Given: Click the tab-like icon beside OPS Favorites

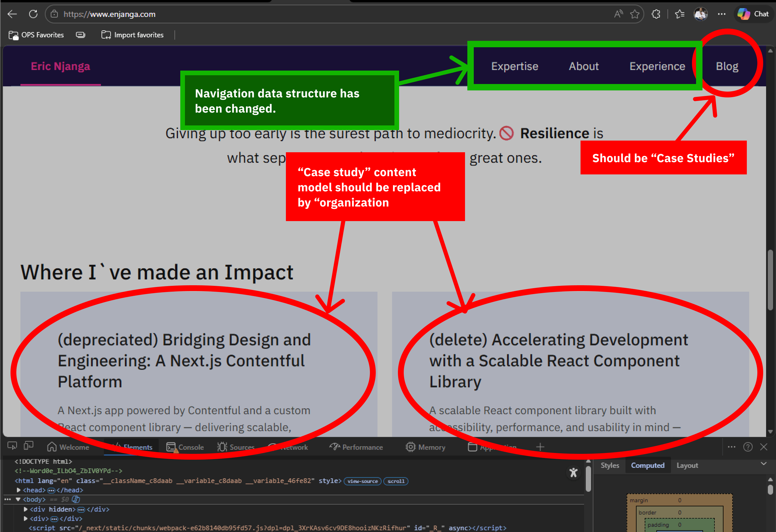Looking at the screenshot, I should (81, 35).
